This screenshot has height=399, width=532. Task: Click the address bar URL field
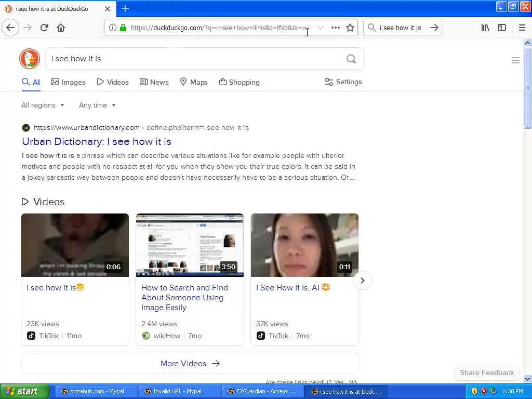(x=220, y=28)
